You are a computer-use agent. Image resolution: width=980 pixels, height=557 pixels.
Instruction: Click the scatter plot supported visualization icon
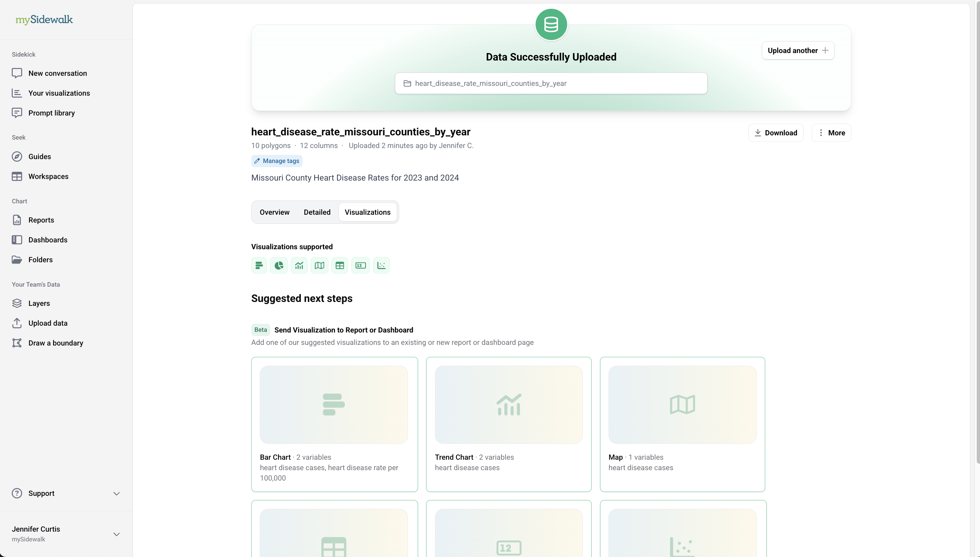click(x=381, y=265)
